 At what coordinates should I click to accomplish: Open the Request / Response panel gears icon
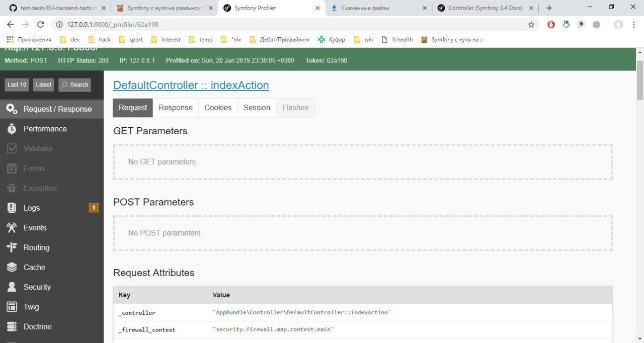[x=12, y=109]
